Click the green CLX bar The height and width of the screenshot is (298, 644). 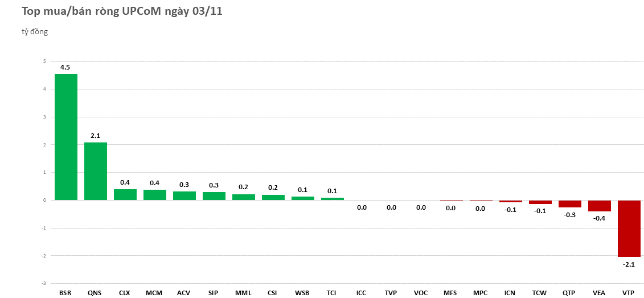tap(125, 194)
